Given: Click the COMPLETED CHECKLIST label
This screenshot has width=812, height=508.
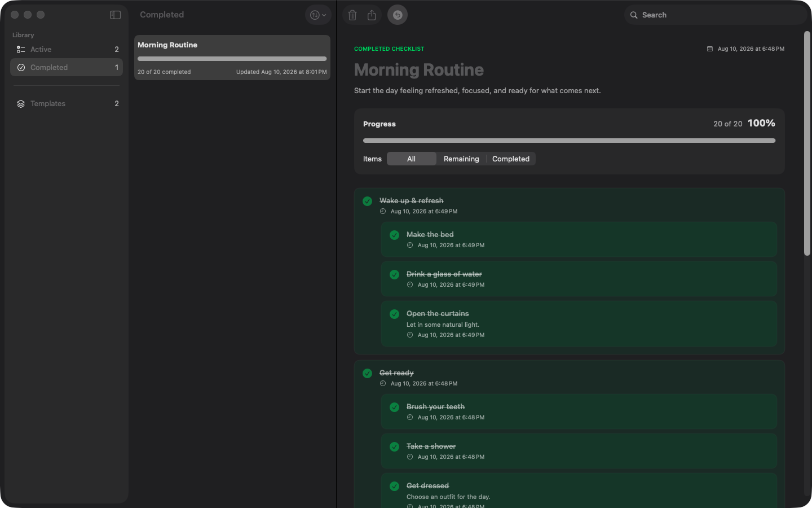Looking at the screenshot, I should coord(389,49).
